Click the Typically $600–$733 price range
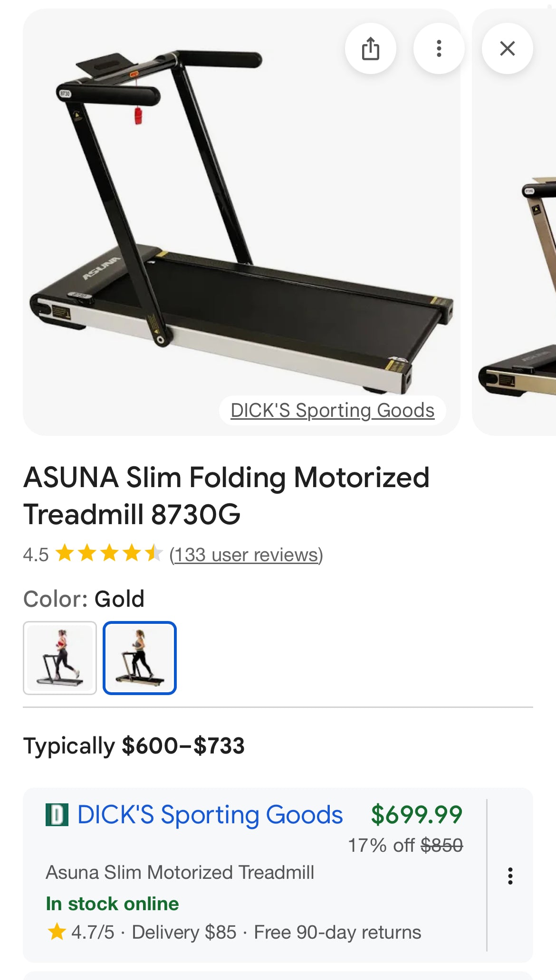Viewport: 556px width, 980px height. pos(134,745)
